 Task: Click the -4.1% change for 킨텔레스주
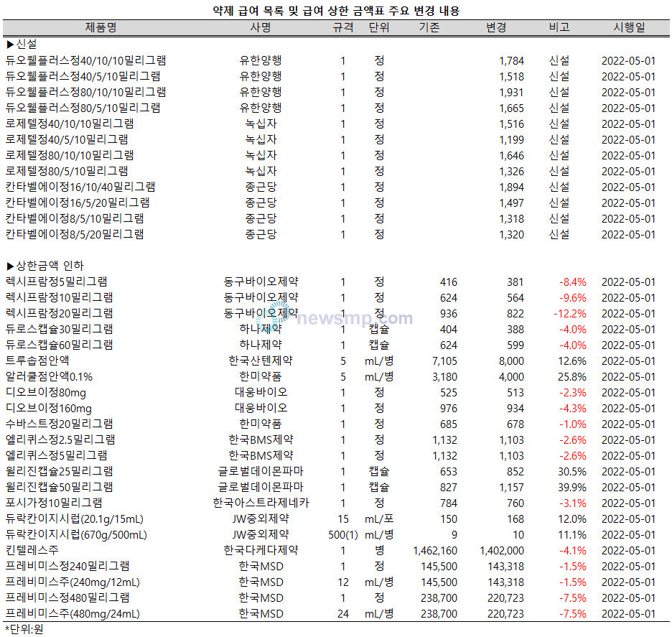click(573, 550)
